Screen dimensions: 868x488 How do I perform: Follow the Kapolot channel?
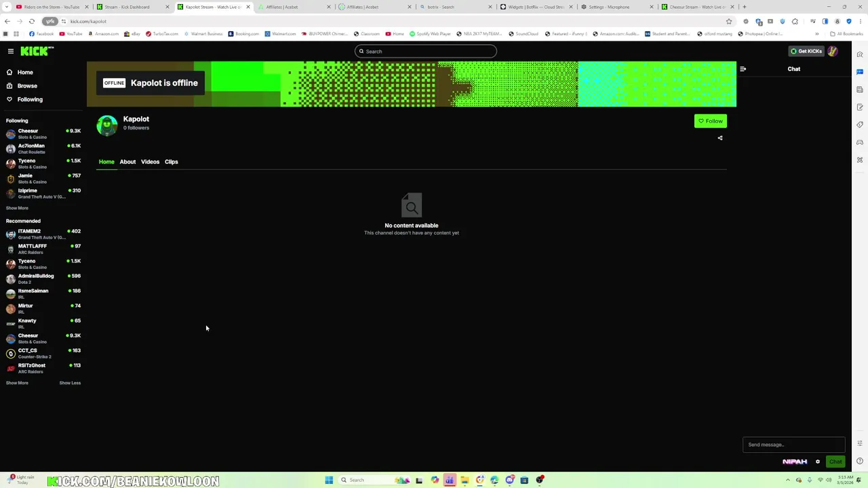(710, 121)
